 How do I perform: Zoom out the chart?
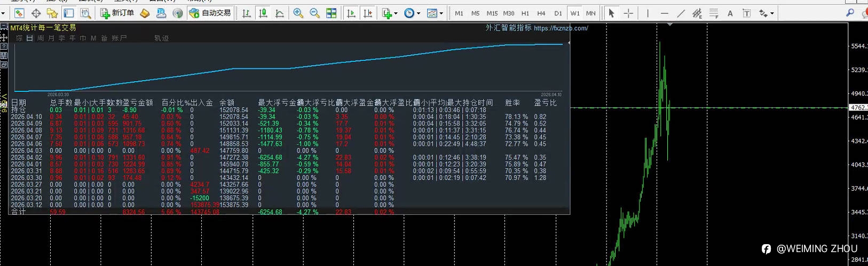[x=315, y=13]
